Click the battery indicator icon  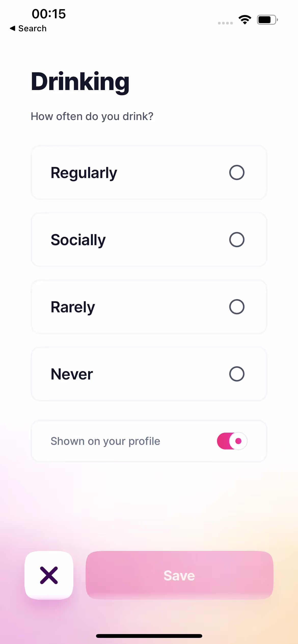267,20
